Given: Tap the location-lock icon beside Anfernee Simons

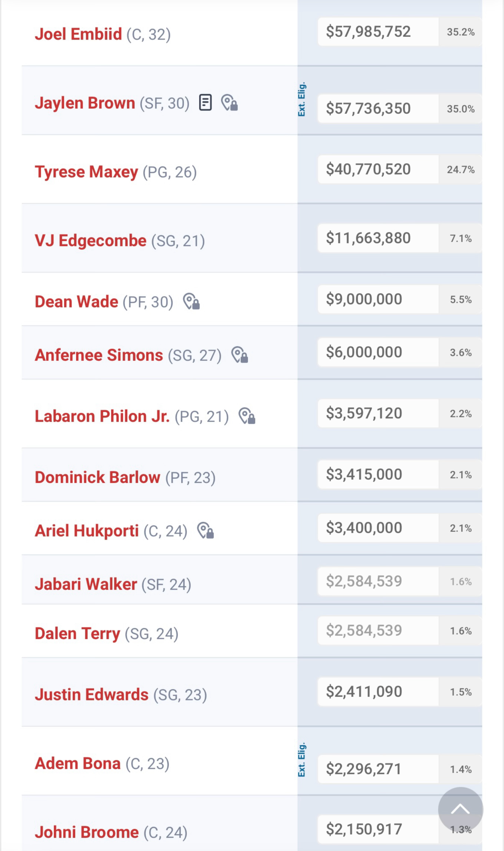Looking at the screenshot, I should [x=239, y=355].
